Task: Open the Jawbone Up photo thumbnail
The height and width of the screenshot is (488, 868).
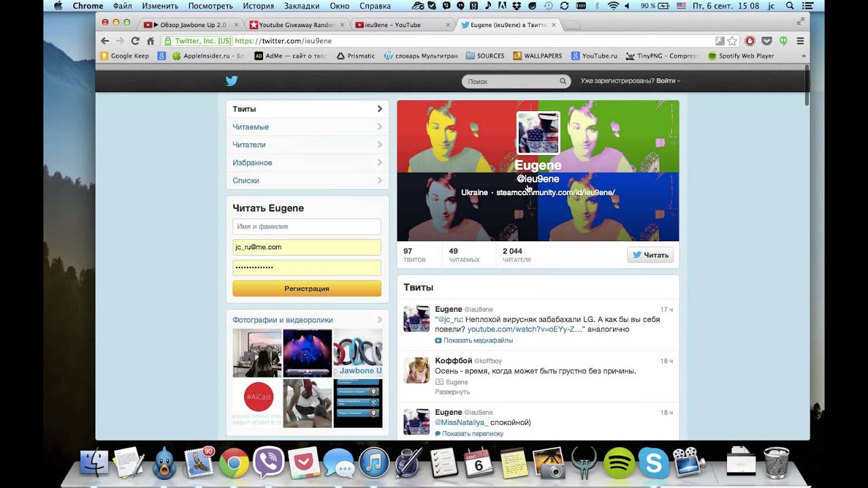Action: 358,353
